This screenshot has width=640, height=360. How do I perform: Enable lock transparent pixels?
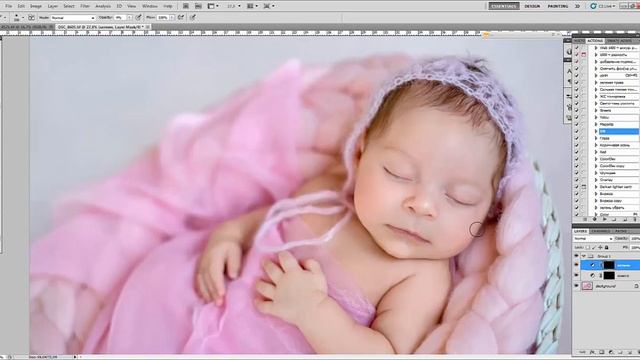click(x=588, y=247)
